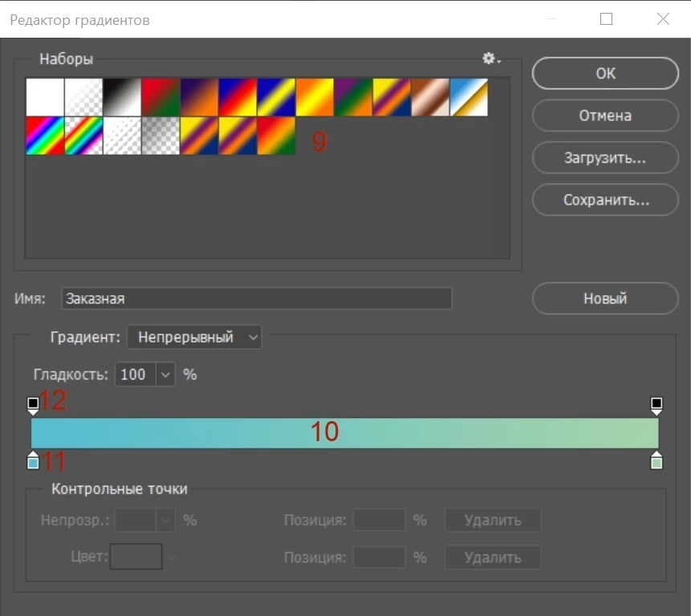Select the right opacity stop
This screenshot has height=616, width=691.
(656, 405)
